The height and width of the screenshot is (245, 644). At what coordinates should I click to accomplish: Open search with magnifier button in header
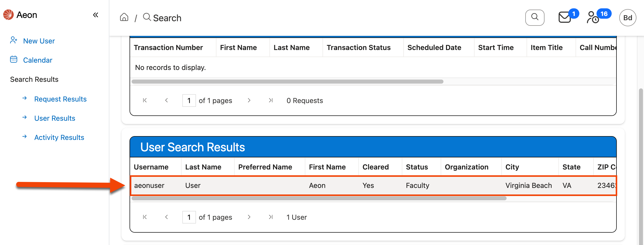tap(534, 18)
